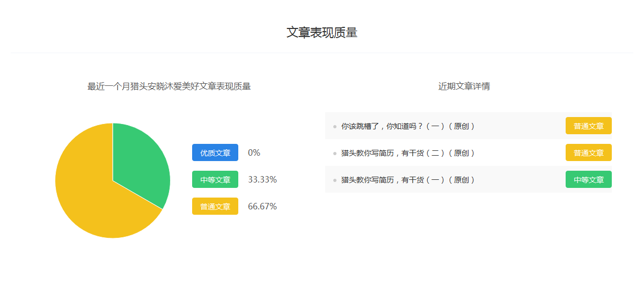Viewport: 644px width, 284px height.
Task: Toggle the blue 优质文章 legend label
Action: (x=215, y=152)
